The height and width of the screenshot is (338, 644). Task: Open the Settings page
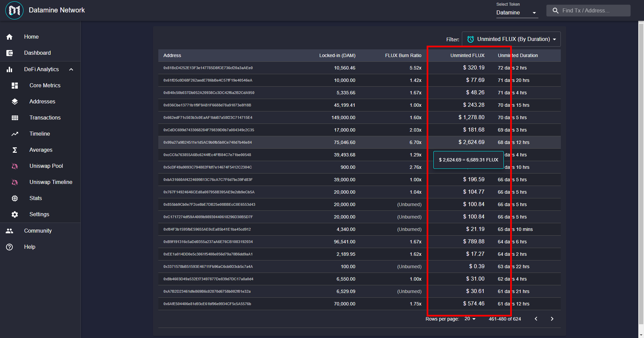point(40,214)
